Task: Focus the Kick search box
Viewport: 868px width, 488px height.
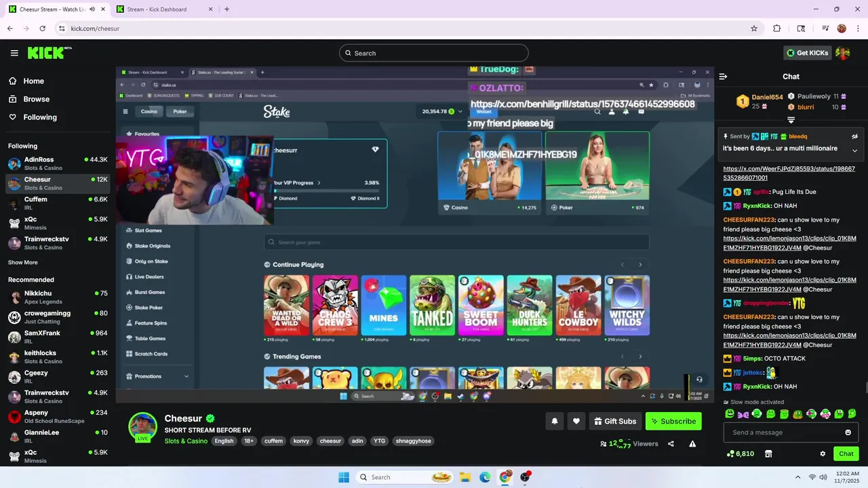Action: 434,53
